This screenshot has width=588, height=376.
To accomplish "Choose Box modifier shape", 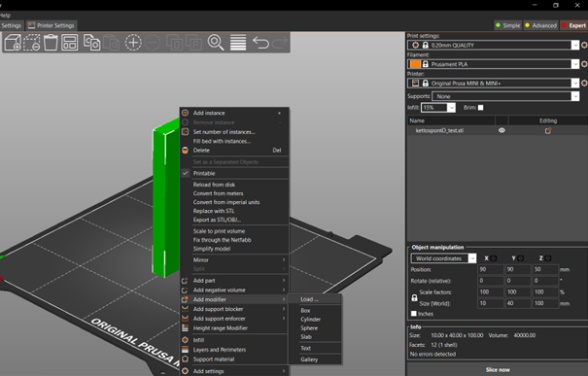I will coord(315,310).
